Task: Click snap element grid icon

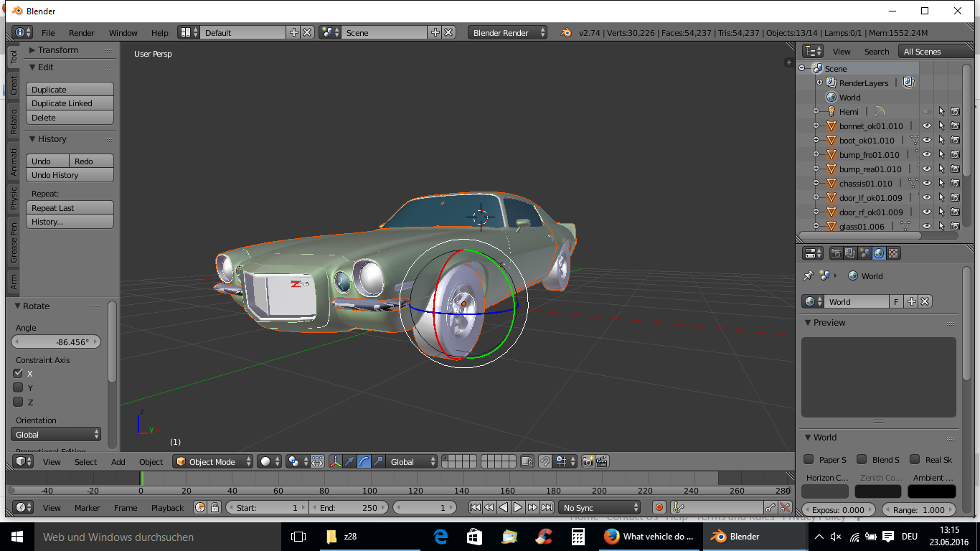Action: click(x=565, y=462)
